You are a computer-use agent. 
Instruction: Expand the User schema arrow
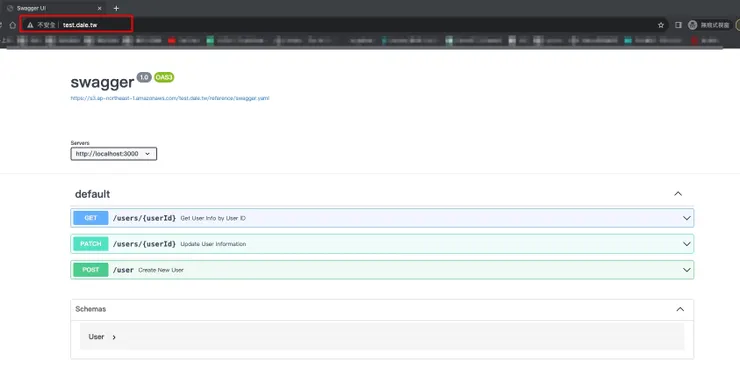point(114,337)
